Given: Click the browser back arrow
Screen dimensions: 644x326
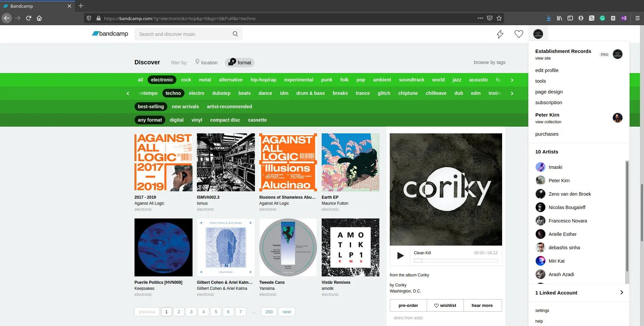Looking at the screenshot, I should pos(7,18).
